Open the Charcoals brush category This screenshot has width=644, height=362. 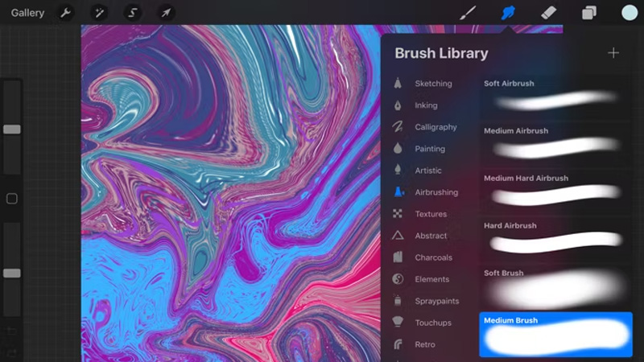[433, 257]
